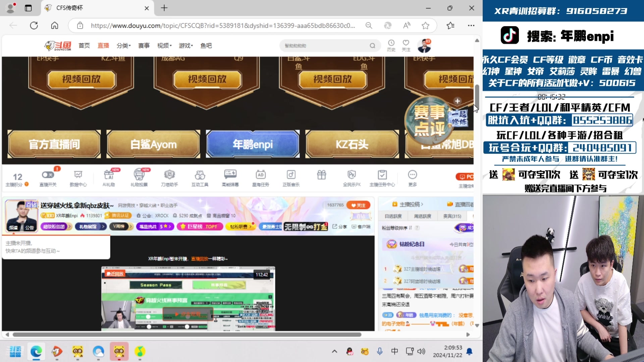Viewport: 644px width, 362px height.
Task: Click the browser address bar URL
Action: [223, 25]
